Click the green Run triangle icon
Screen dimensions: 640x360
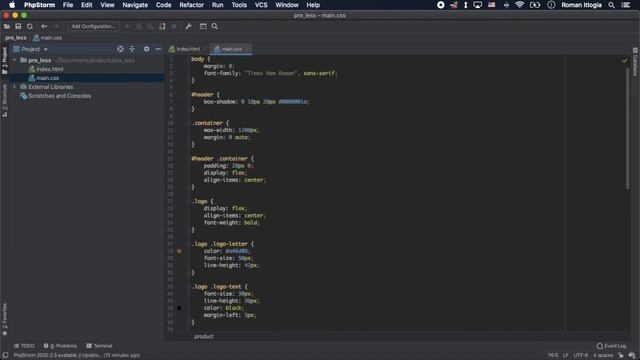(127, 26)
